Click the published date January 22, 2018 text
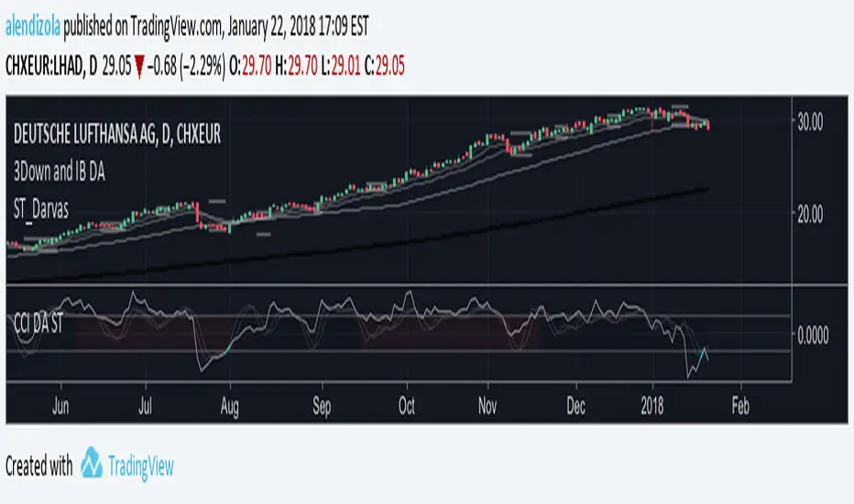 (x=270, y=27)
